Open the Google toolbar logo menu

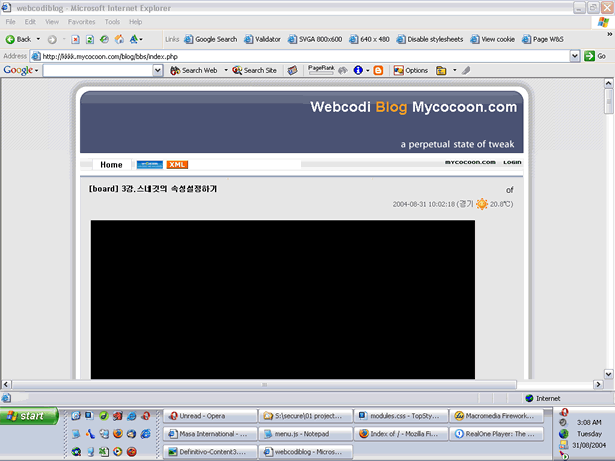pos(21,70)
